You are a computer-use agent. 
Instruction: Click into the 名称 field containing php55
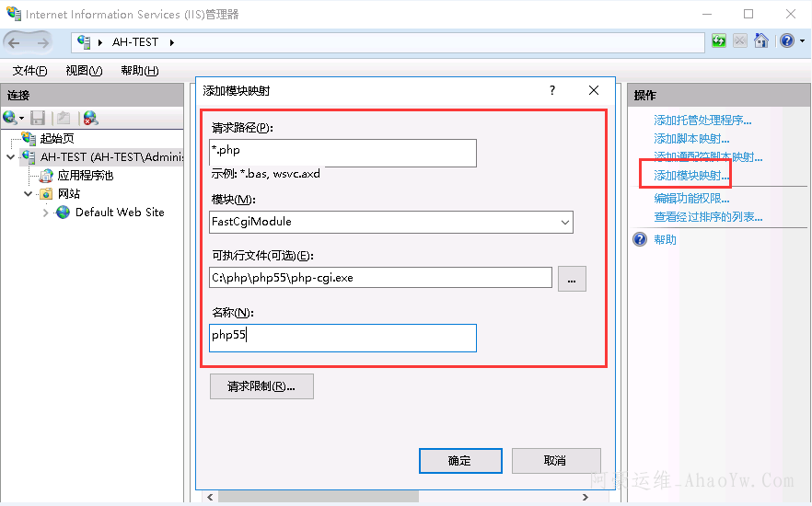pos(342,337)
